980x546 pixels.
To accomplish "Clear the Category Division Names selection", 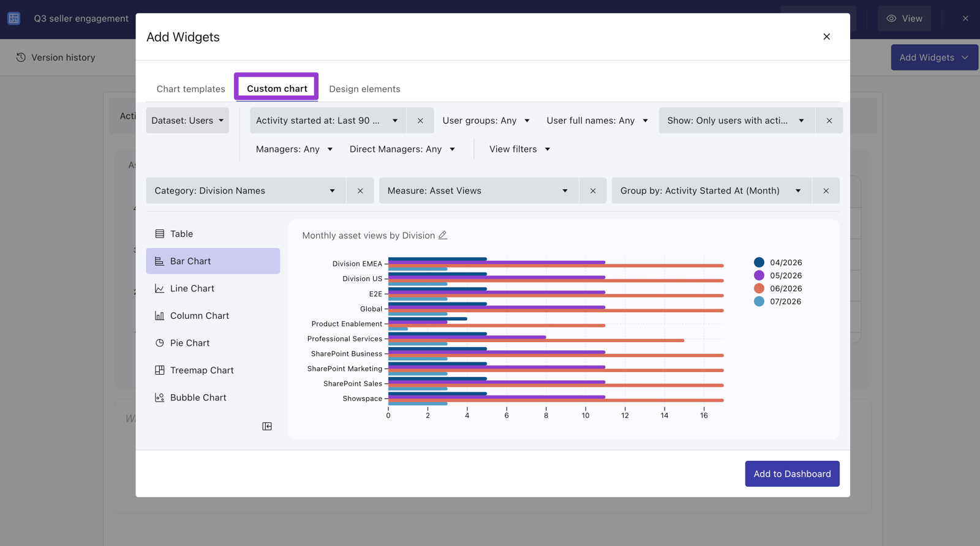I will click(360, 191).
